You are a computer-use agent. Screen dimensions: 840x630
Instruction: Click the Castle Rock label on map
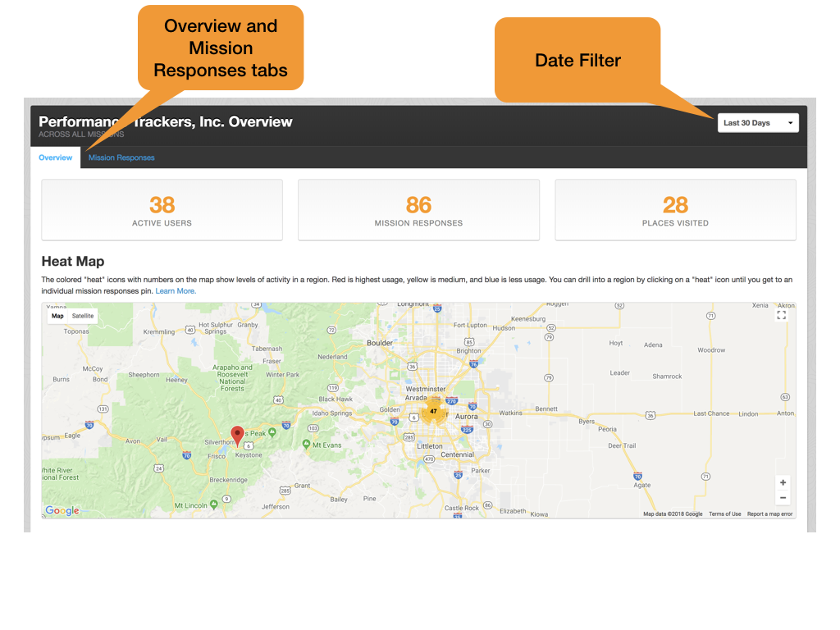(x=461, y=508)
